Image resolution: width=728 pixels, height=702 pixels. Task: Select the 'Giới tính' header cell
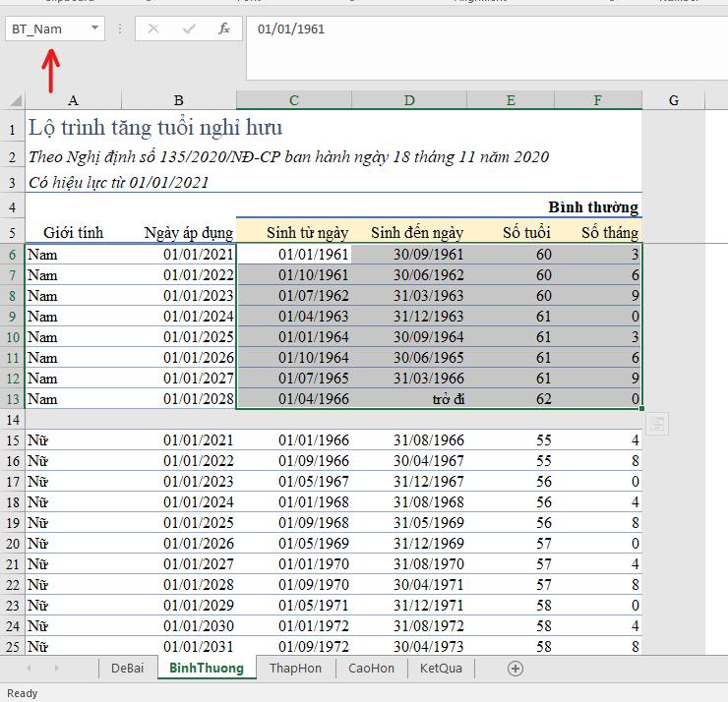pos(73,233)
